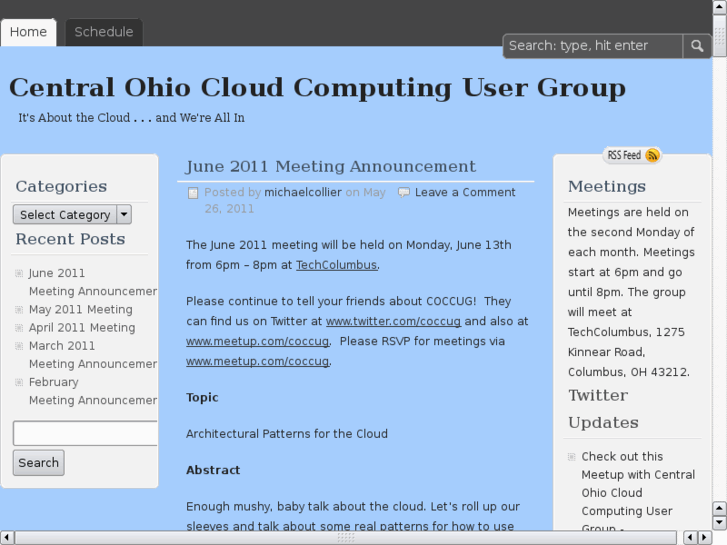Click the vertical scrollbar thumb

coord(720,36)
